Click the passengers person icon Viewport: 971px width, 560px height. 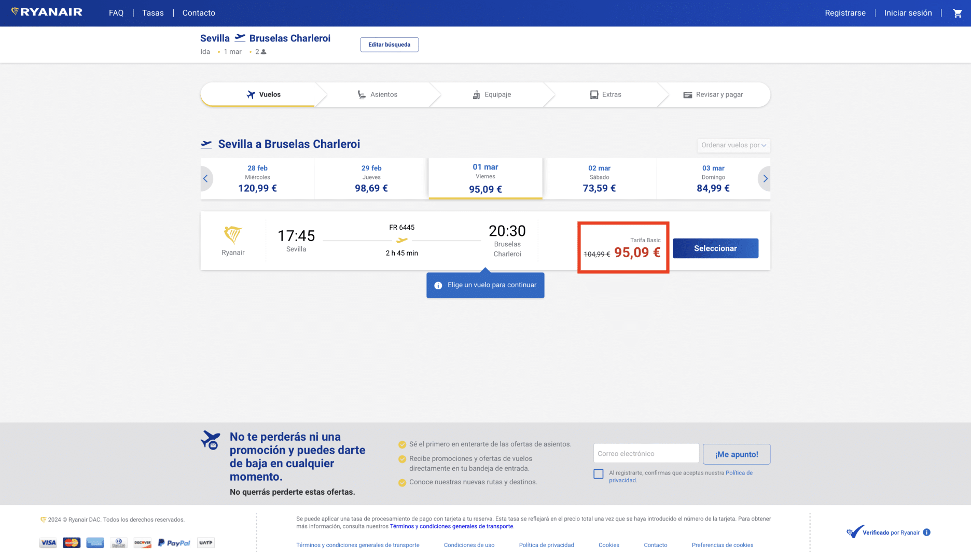pos(263,52)
